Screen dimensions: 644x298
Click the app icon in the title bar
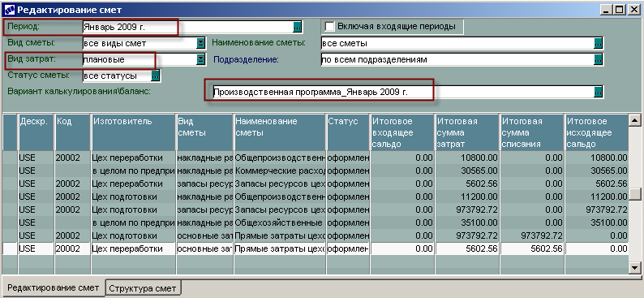10,10
